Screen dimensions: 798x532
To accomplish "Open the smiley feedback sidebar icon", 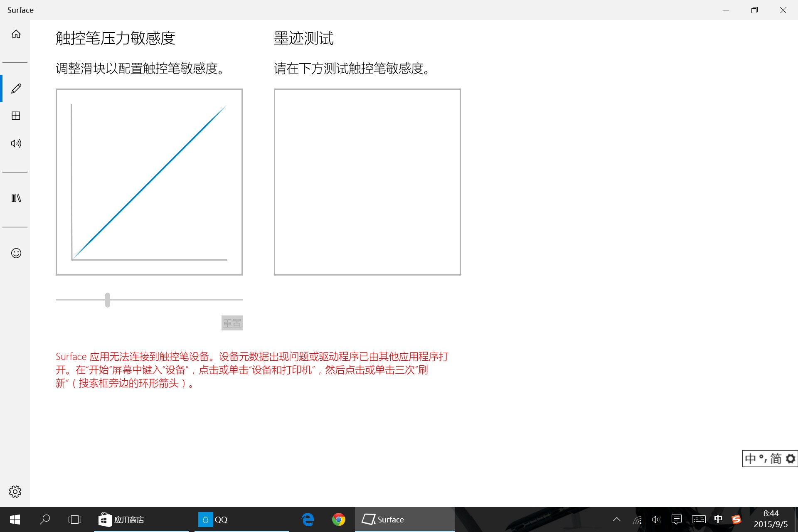I will coord(16,253).
